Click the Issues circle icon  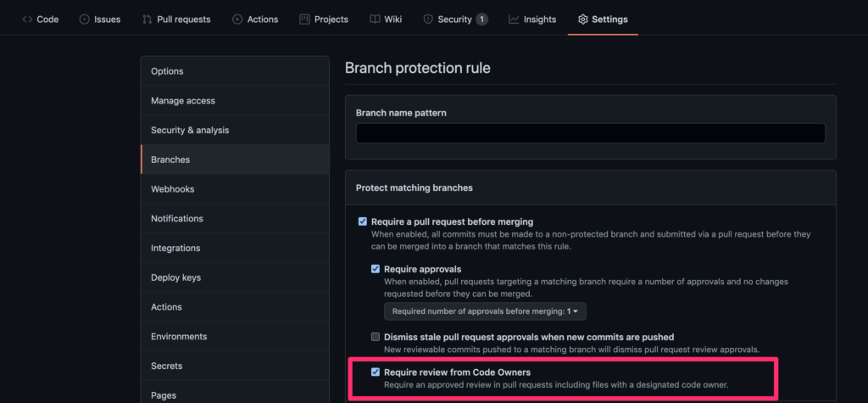tap(84, 20)
